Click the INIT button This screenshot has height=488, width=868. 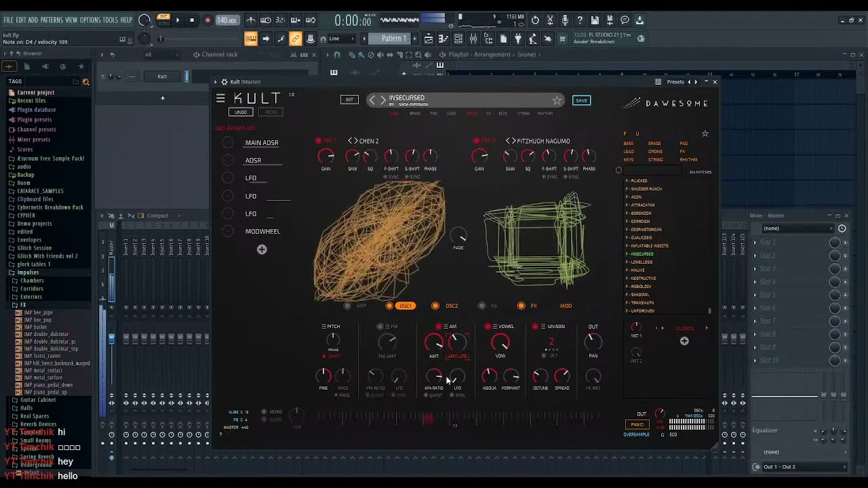coord(349,100)
